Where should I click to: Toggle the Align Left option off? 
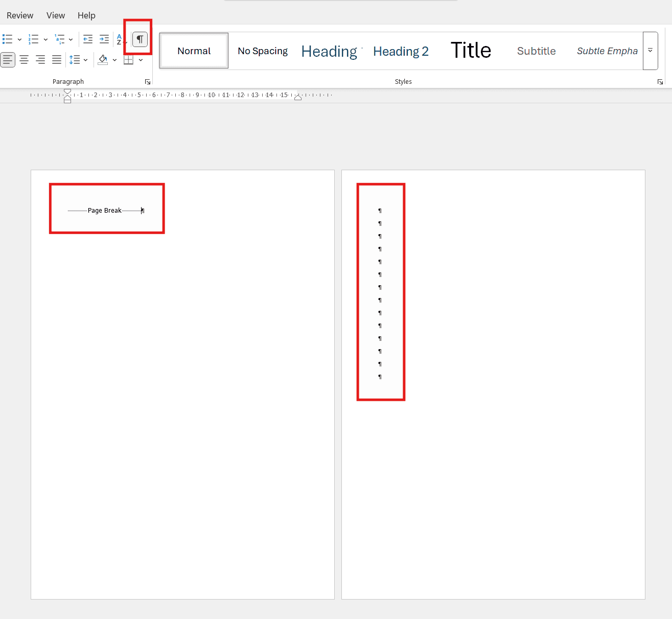[x=8, y=59]
